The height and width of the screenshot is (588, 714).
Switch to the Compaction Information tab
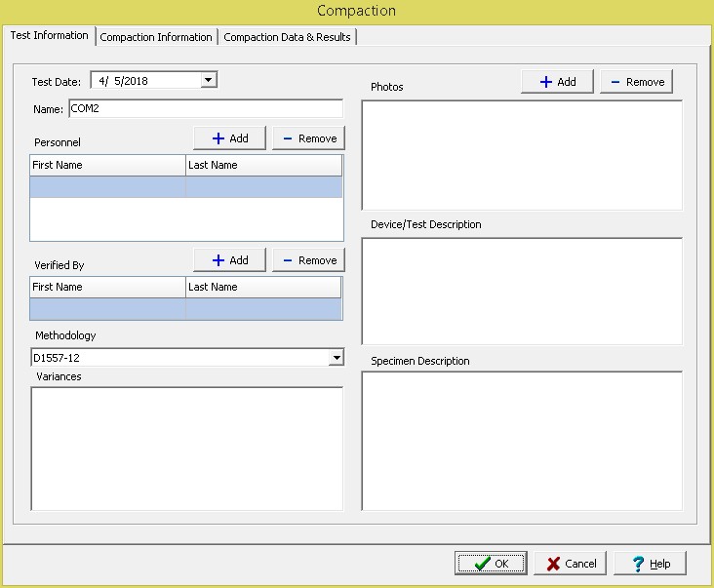coord(156,37)
